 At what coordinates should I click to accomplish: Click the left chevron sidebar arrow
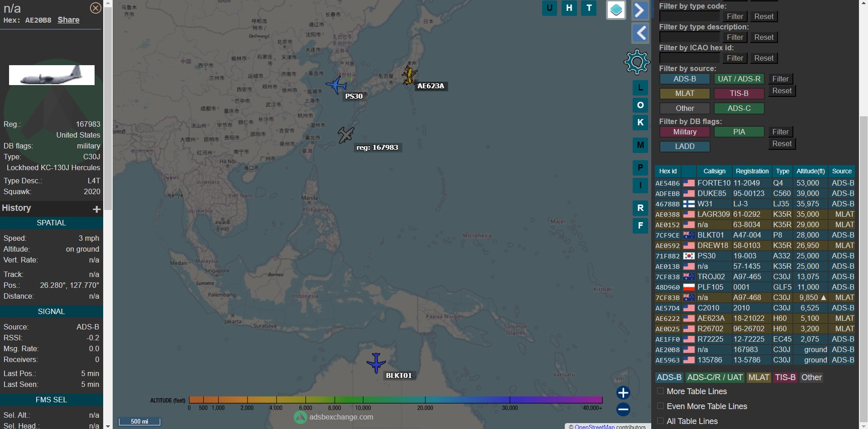click(640, 33)
